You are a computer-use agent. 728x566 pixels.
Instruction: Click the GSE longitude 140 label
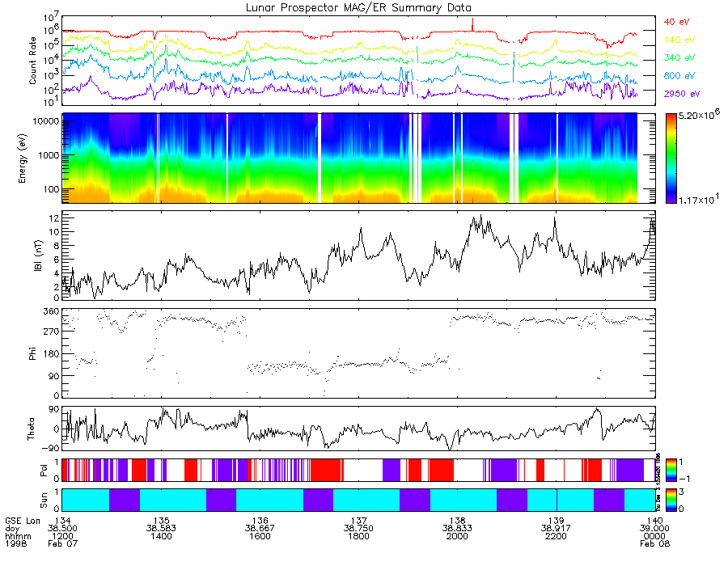click(x=654, y=521)
